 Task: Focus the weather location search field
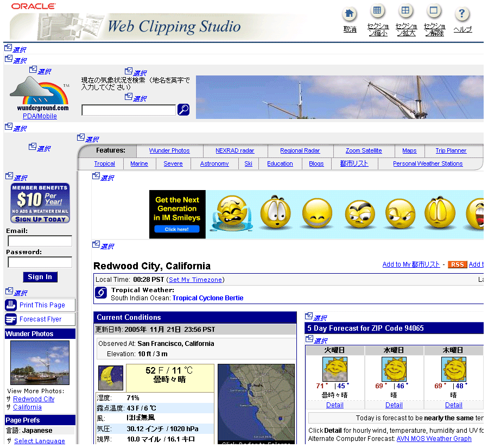129,110
